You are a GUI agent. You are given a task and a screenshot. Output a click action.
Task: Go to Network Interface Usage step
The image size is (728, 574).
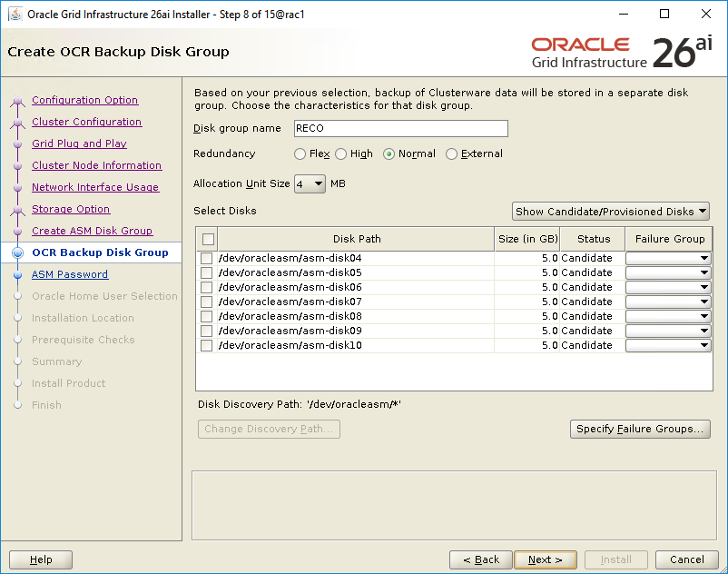point(95,187)
